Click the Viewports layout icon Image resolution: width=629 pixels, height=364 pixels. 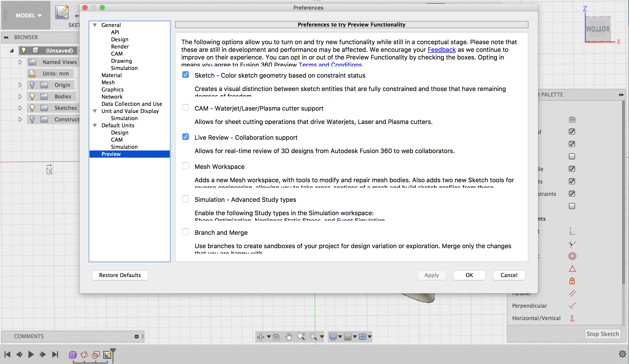coord(362,337)
